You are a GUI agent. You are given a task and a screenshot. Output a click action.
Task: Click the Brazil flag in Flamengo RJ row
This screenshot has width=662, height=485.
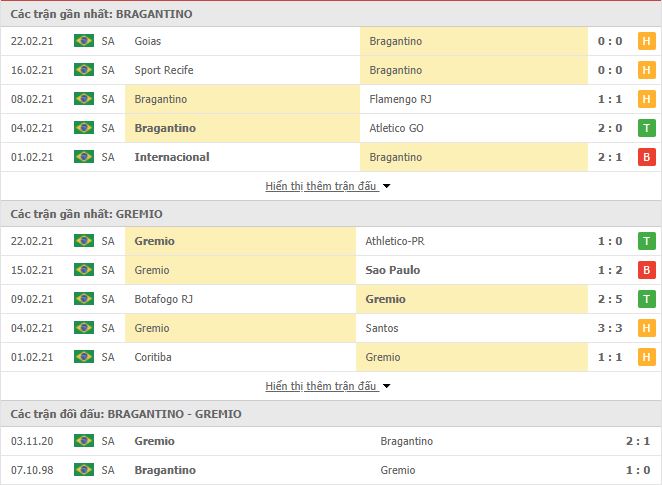coord(84,99)
